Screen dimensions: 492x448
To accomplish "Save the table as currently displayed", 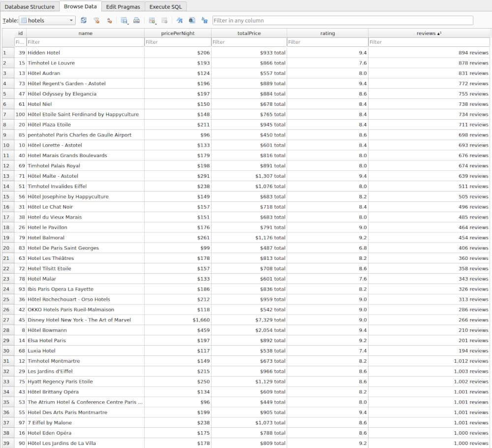I will [x=123, y=20].
